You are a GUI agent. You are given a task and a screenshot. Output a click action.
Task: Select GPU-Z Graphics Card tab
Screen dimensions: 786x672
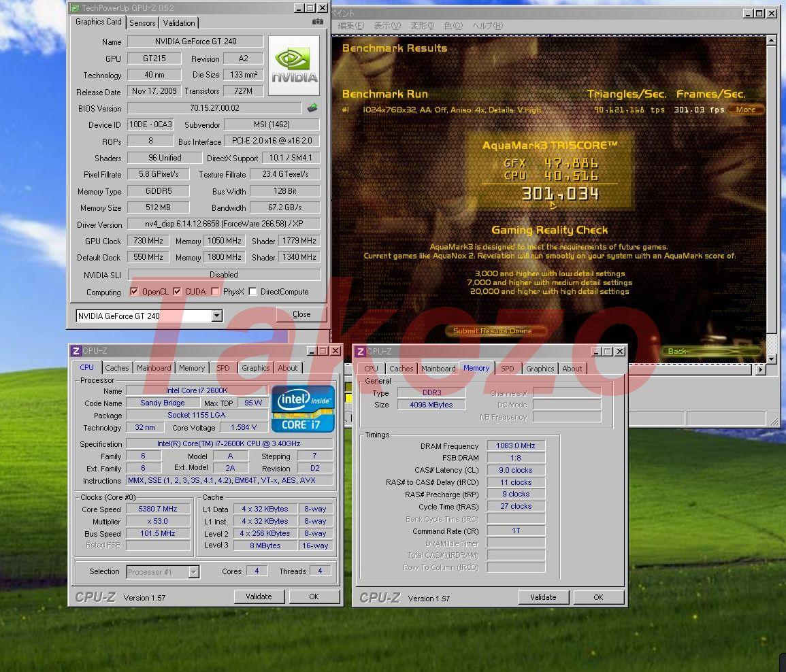click(98, 22)
